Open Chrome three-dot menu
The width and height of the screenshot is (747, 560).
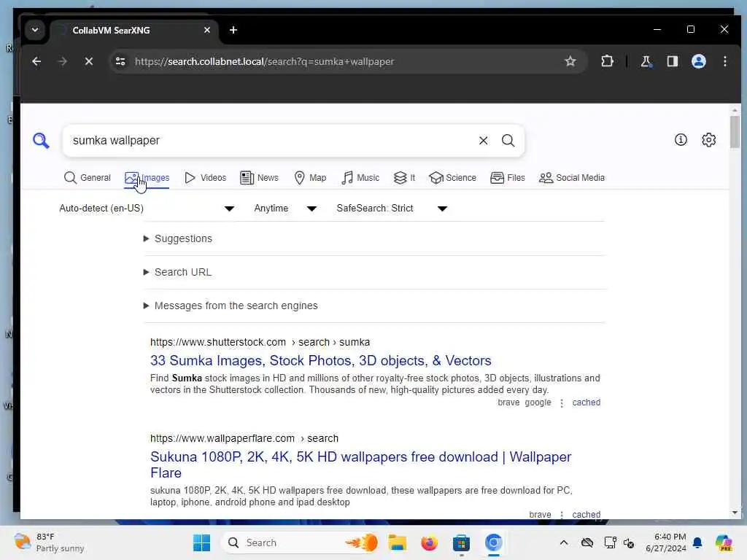[x=725, y=61]
